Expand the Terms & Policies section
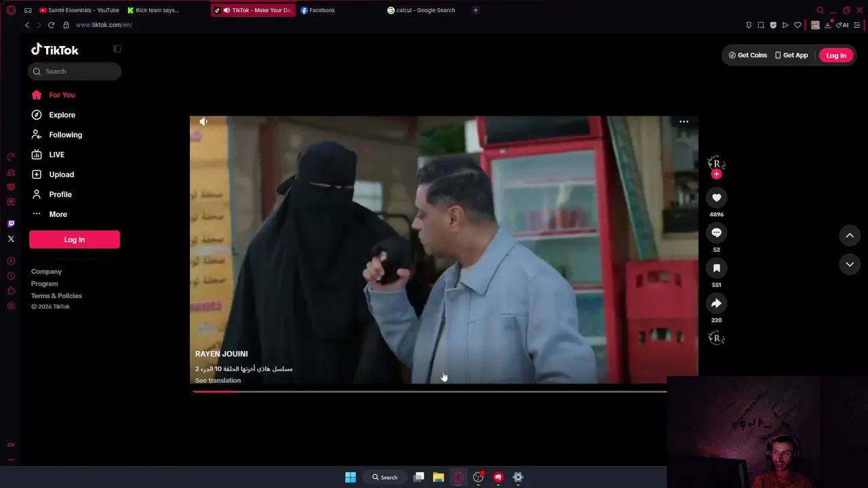The height and width of the screenshot is (488, 868). pos(56,296)
